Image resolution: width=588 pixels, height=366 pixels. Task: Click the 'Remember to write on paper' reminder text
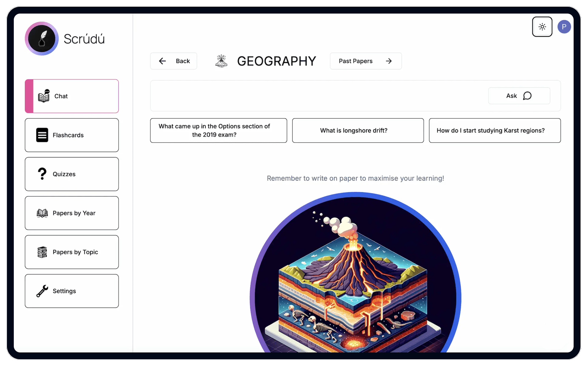pos(355,178)
